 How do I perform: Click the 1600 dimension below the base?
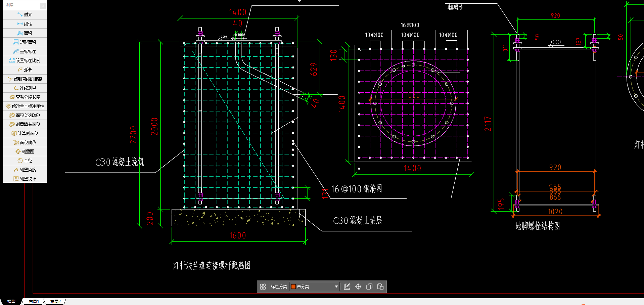tap(238, 235)
